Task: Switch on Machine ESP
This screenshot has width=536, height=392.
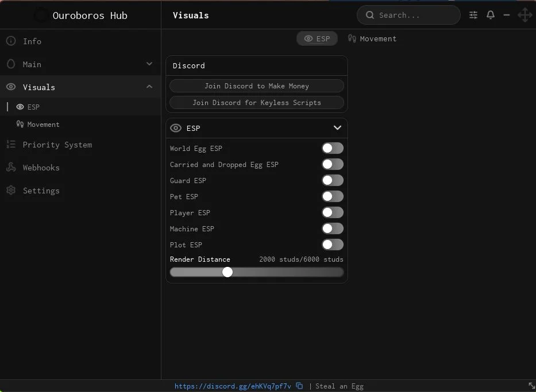Action: (333, 228)
